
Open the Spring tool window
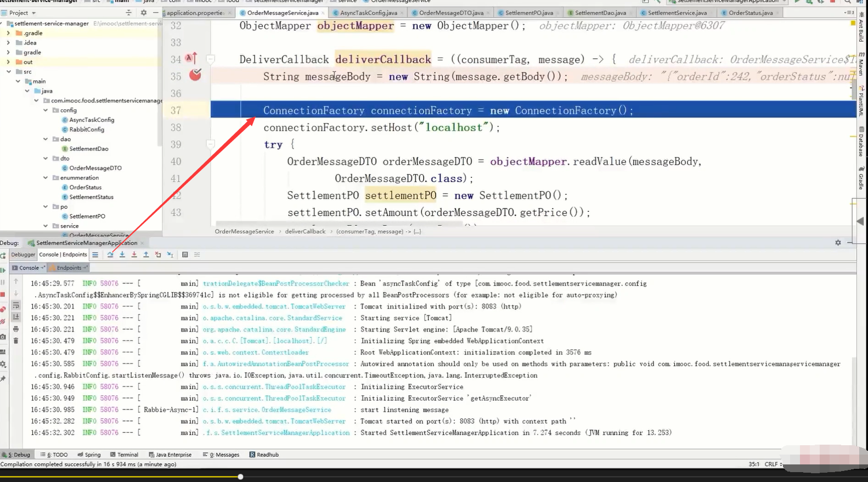[x=89, y=455]
